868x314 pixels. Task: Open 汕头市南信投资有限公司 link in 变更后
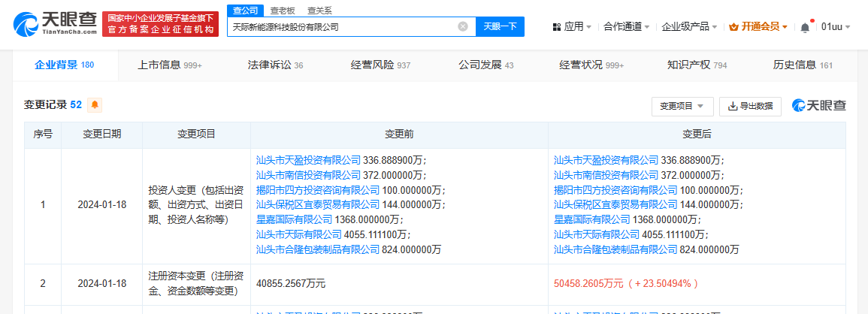pyautogui.click(x=606, y=175)
